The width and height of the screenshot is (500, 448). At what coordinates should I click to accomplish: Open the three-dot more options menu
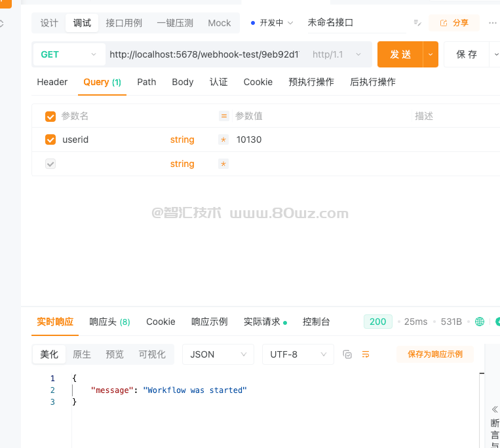coord(493,23)
